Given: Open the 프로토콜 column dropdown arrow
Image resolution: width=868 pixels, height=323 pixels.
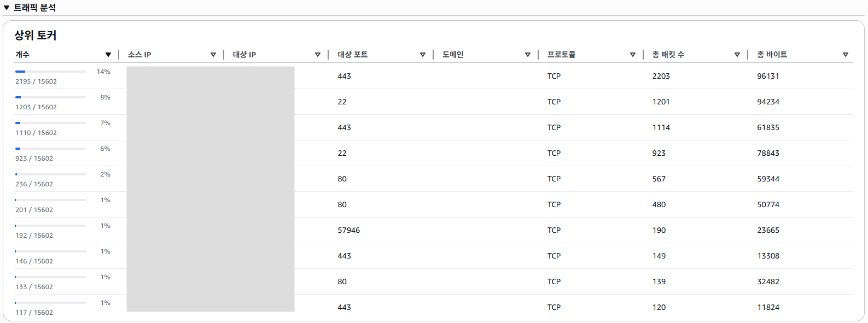Looking at the screenshot, I should (x=633, y=55).
